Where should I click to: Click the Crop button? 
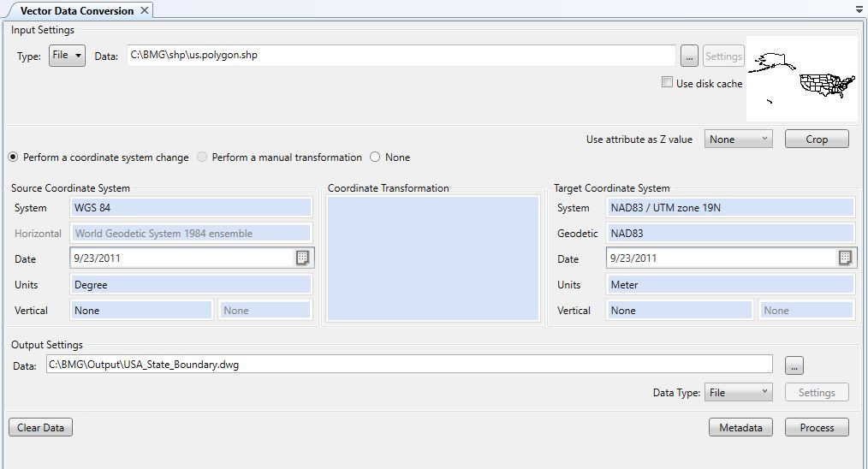tap(816, 140)
